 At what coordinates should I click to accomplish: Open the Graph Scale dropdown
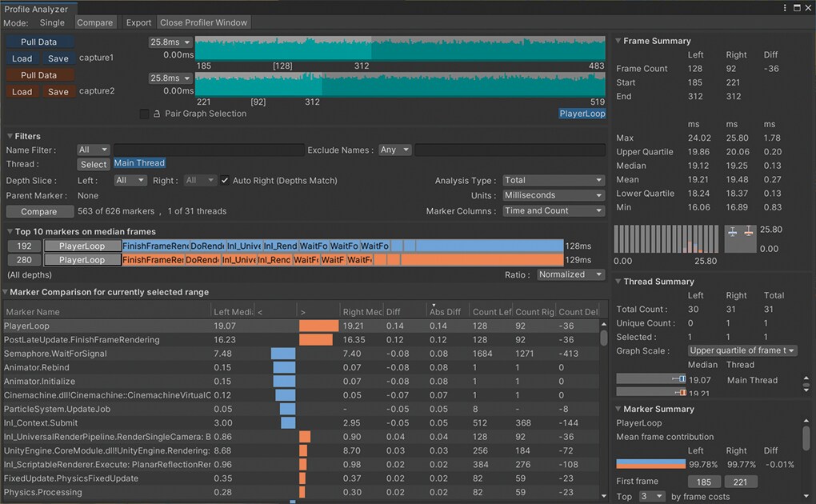[x=742, y=350]
